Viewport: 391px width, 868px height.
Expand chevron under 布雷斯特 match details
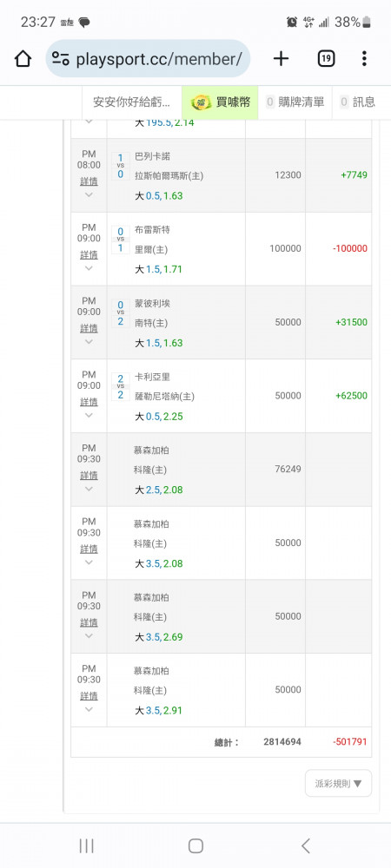[89, 268]
